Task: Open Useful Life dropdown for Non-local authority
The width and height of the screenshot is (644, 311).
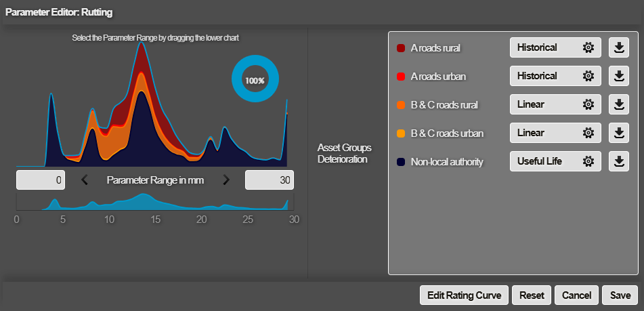Action: click(545, 162)
